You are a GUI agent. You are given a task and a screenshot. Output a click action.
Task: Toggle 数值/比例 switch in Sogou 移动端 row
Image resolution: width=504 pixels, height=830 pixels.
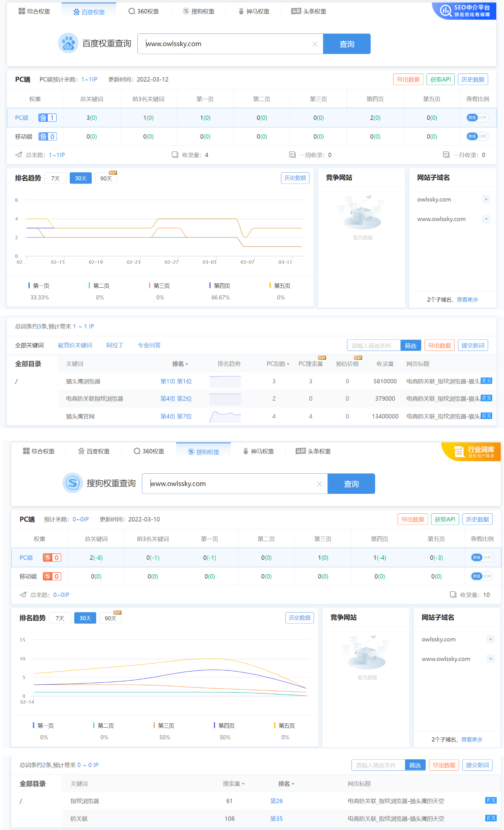click(x=482, y=576)
